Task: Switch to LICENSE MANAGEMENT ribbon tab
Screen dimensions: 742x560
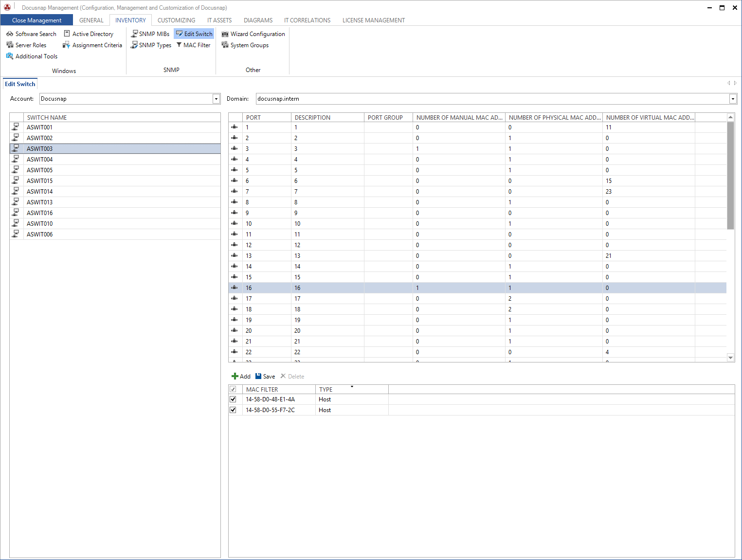Action: (x=373, y=20)
